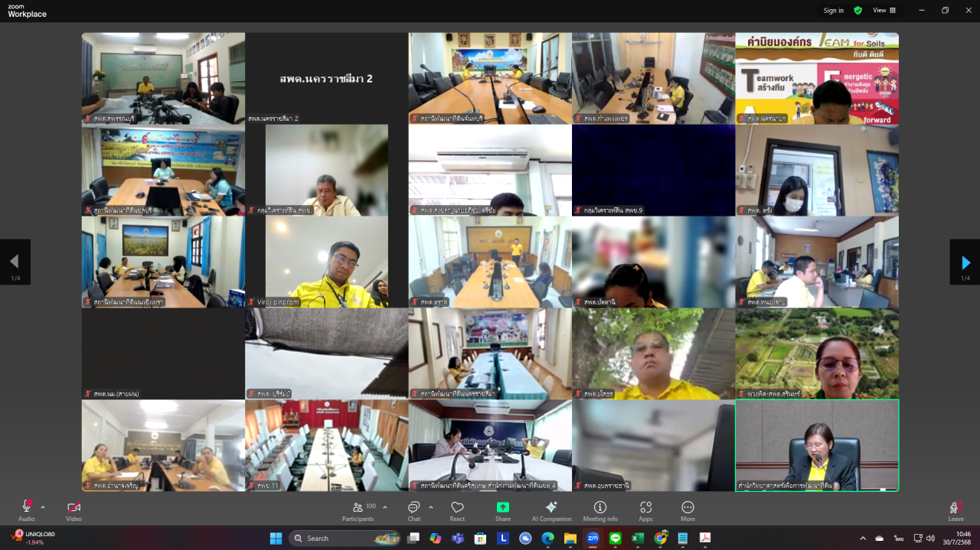Expand participants options chevron
The image size is (980, 550).
point(384,507)
